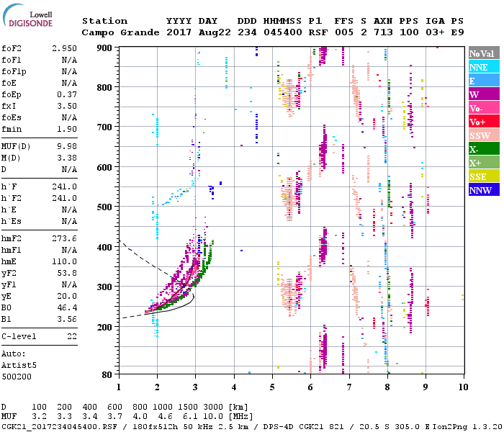Select the foF2 value 2.950
The image size is (504, 432).
tap(63, 47)
